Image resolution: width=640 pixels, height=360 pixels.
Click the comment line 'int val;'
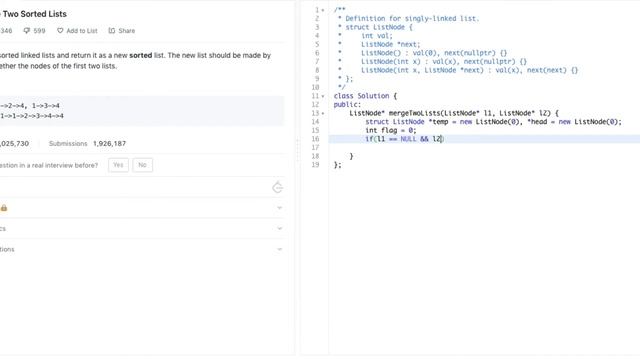pyautogui.click(x=377, y=36)
